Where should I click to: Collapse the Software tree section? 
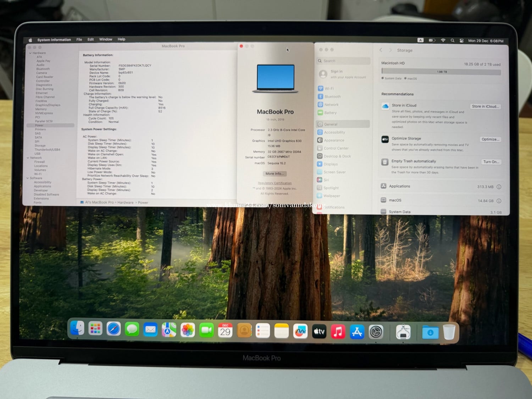[x=28, y=178]
